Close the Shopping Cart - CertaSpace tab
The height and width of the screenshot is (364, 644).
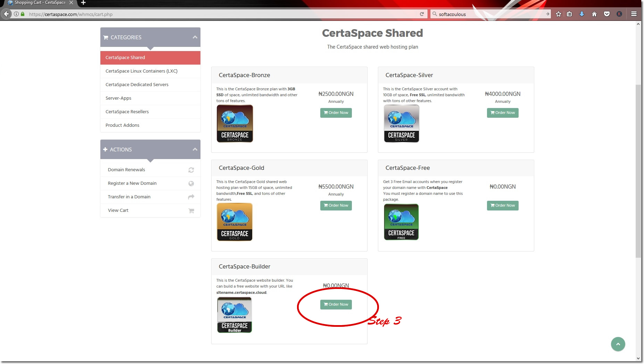point(71,2)
